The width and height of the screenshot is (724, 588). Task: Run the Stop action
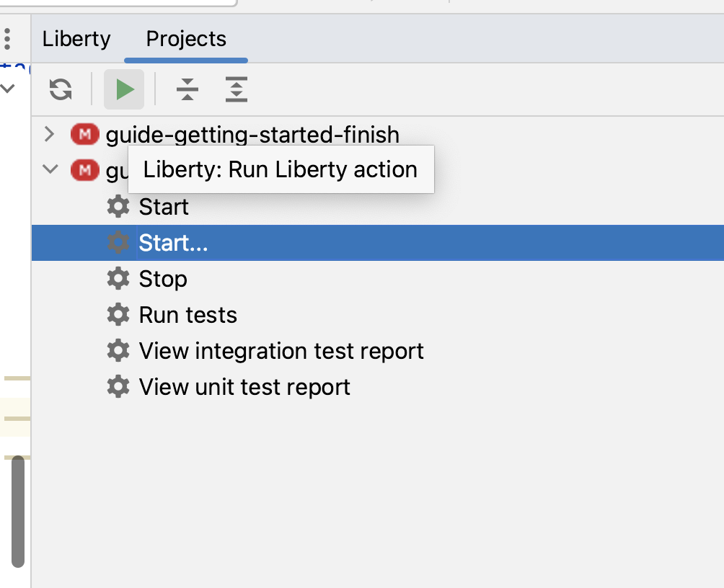[162, 279]
